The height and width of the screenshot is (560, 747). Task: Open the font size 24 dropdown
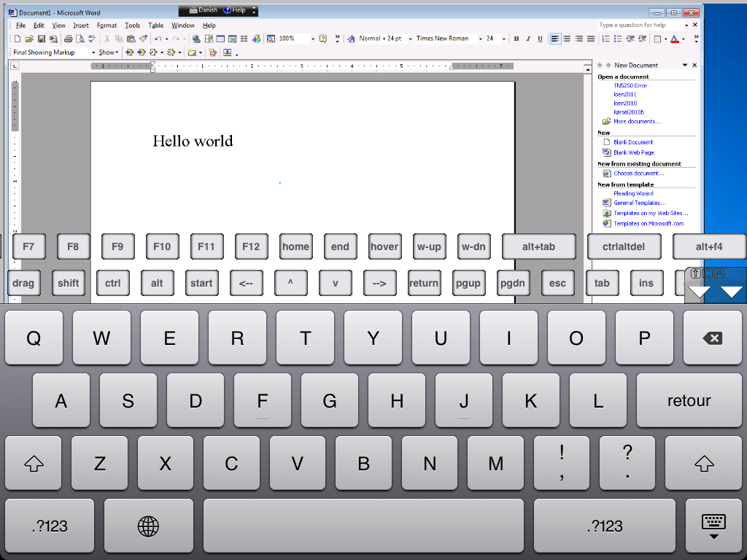(503, 39)
